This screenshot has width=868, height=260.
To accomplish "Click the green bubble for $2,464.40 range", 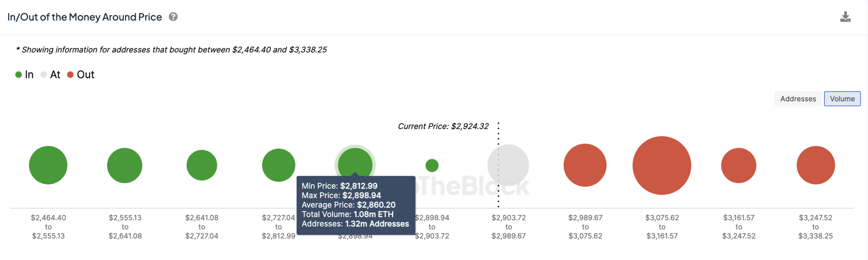I will [48, 165].
